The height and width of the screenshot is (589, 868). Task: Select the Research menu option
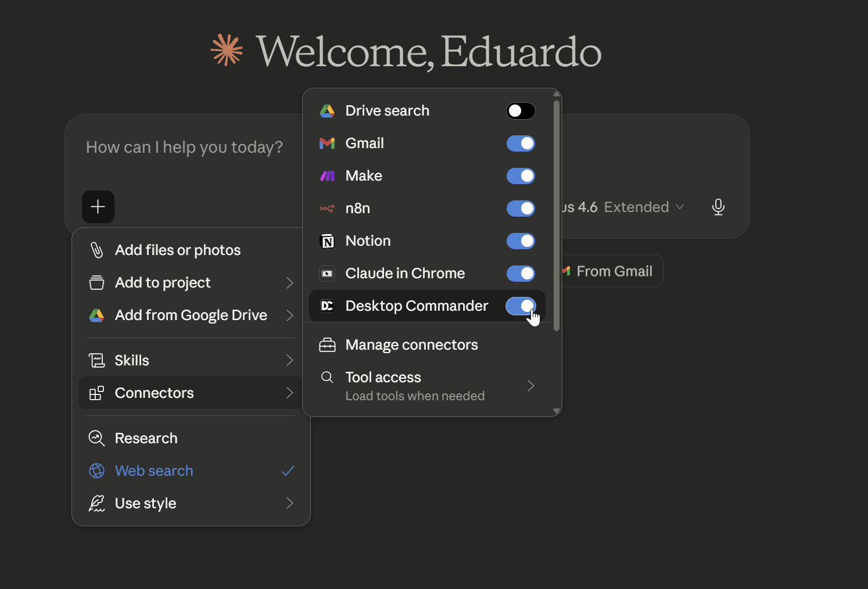[x=146, y=438]
